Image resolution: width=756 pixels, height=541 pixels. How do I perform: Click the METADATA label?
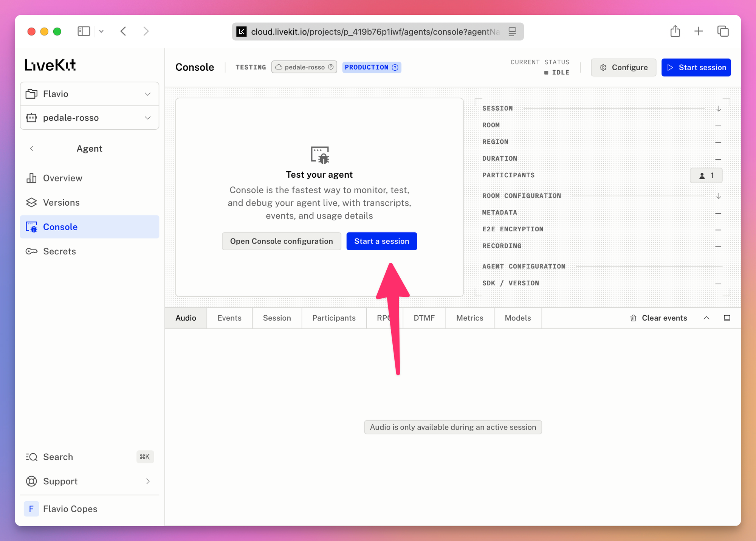[x=500, y=212]
